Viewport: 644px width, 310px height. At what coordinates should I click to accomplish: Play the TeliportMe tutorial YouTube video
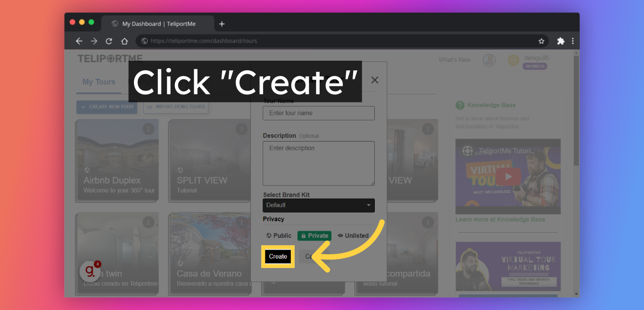(x=508, y=177)
